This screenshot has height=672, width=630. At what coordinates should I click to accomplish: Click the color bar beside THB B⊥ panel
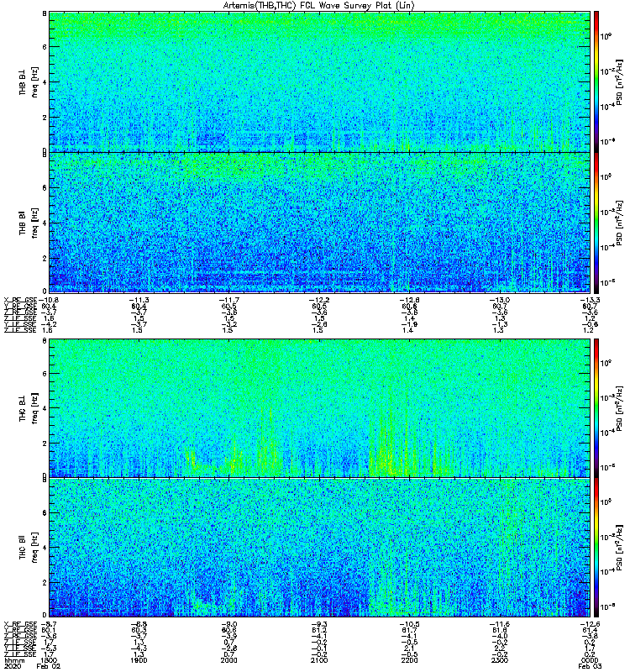[x=596, y=81]
